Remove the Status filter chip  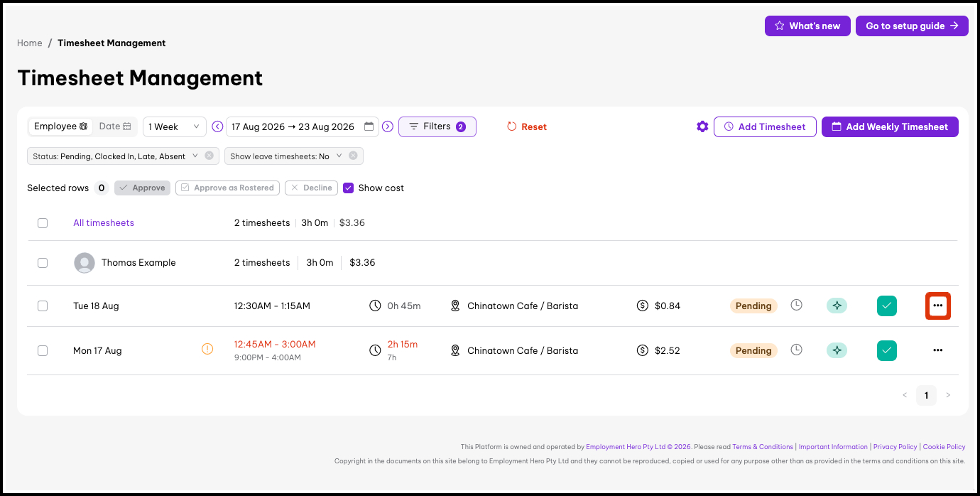[209, 156]
